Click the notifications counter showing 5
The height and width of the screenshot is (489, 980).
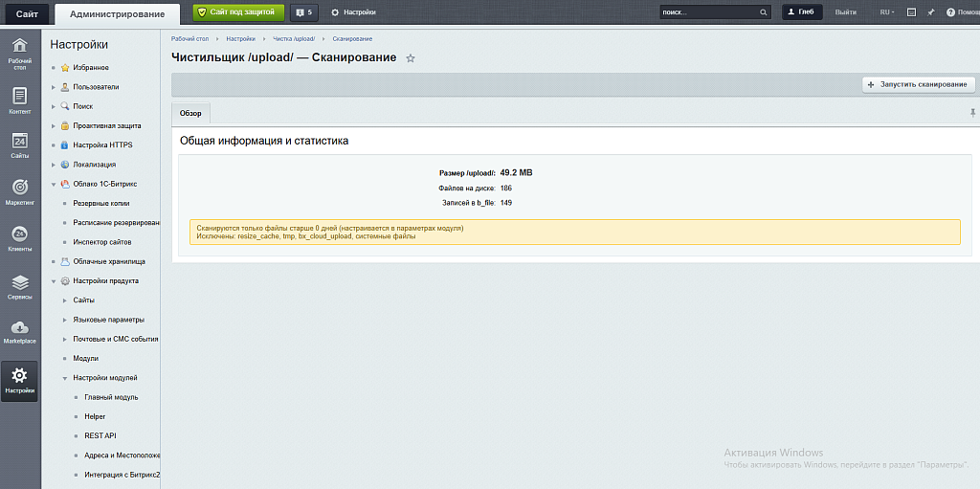[x=304, y=12]
